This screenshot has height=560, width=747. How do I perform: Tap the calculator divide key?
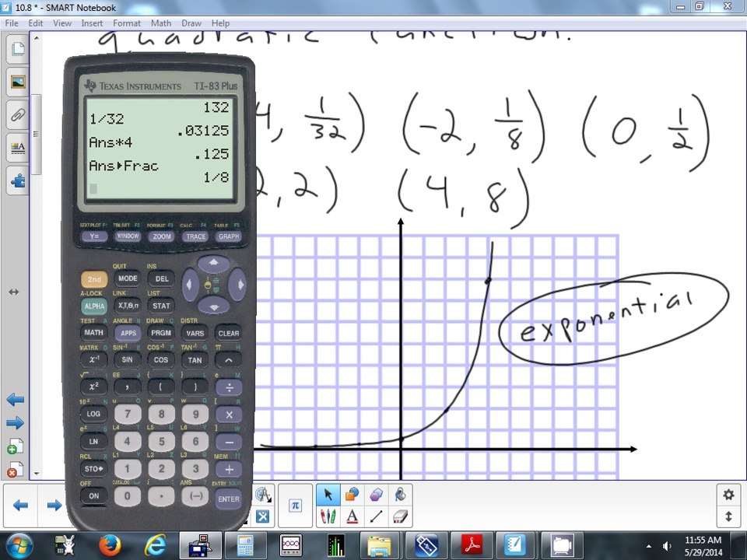[x=229, y=387]
